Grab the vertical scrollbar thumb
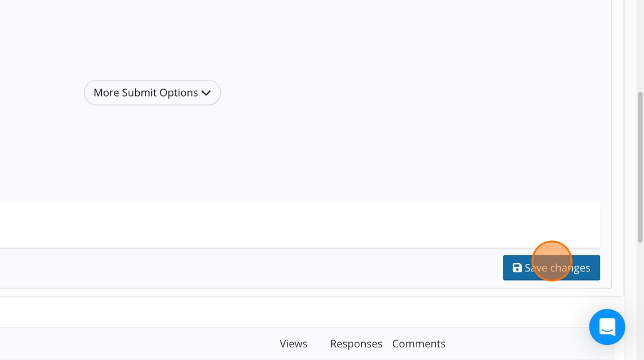 pos(640,167)
